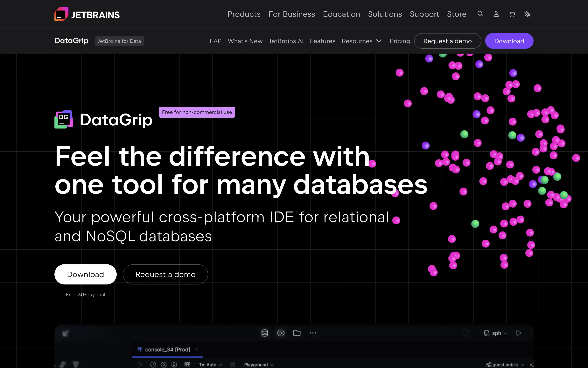Viewport: 588px width, 368px height.
Task: Open the three-dots more menu in IDE
Action: click(x=313, y=333)
